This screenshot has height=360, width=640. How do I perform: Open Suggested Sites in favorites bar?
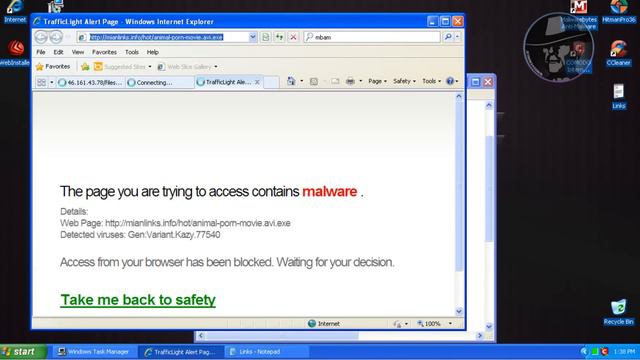pos(123,67)
